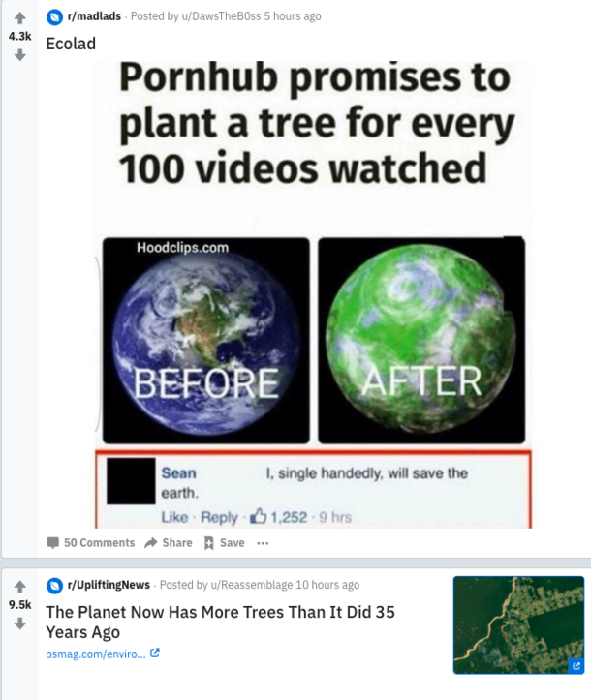Open the Pornhub tree meme image
The image size is (591, 700).
click(313, 294)
